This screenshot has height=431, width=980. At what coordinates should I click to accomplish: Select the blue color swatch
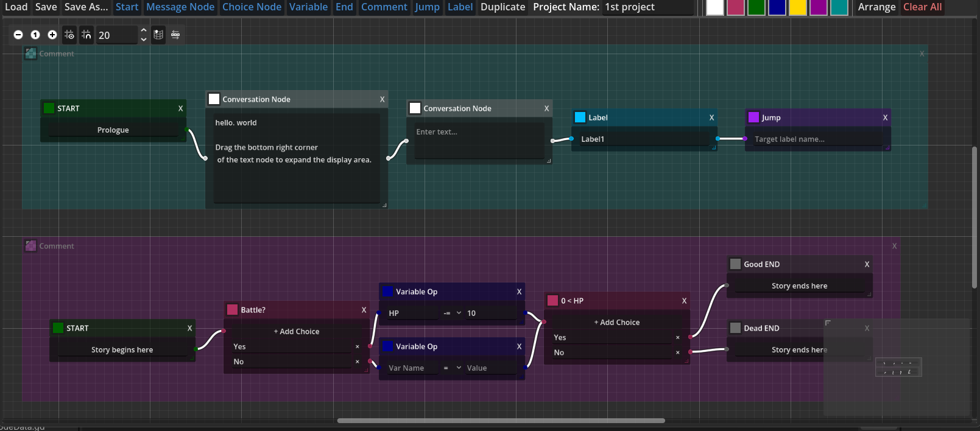tap(777, 7)
